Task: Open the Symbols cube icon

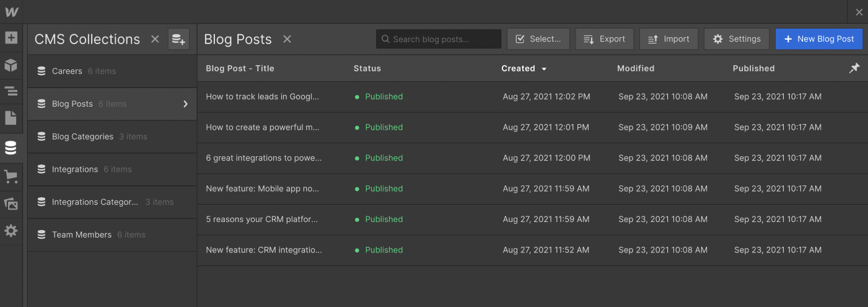Action: (x=11, y=65)
